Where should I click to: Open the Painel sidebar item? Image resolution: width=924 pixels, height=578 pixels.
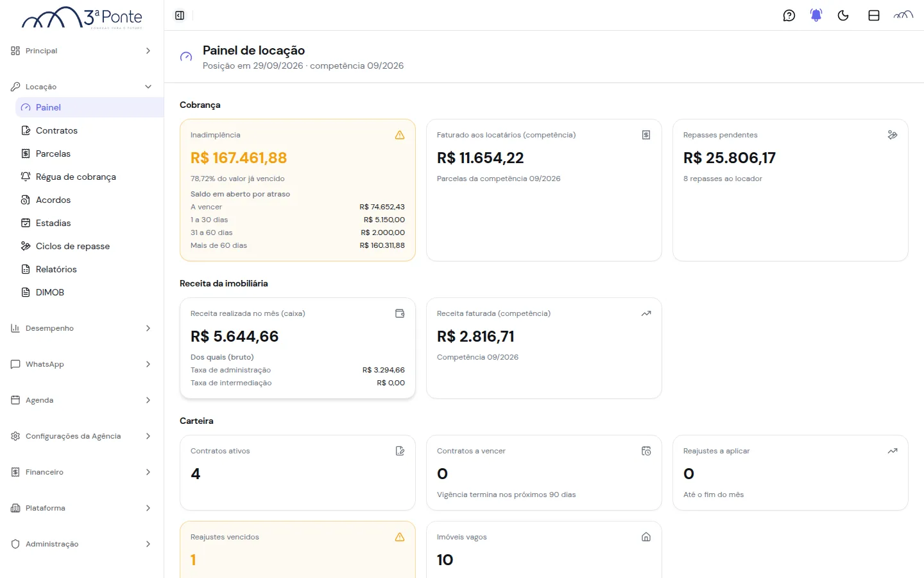[89, 107]
